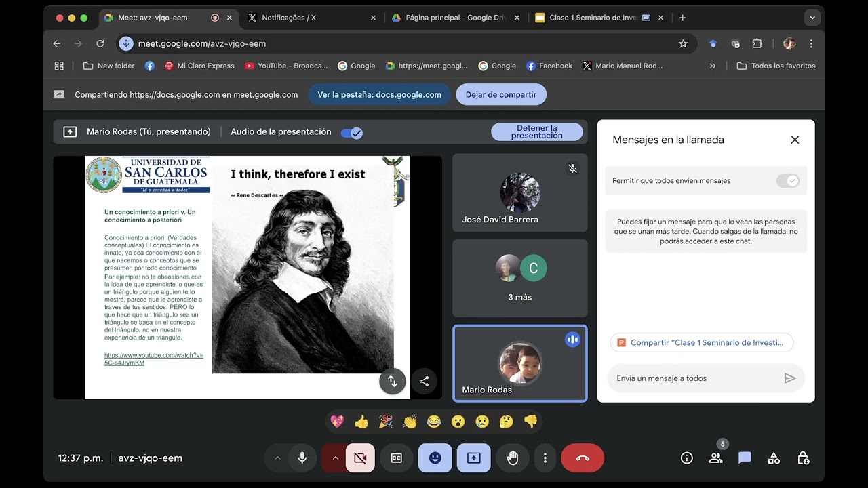Screen dimensions: 868x488
Task: Click the 'Compartir Clase 1 Seminario' chip
Action: click(x=702, y=343)
